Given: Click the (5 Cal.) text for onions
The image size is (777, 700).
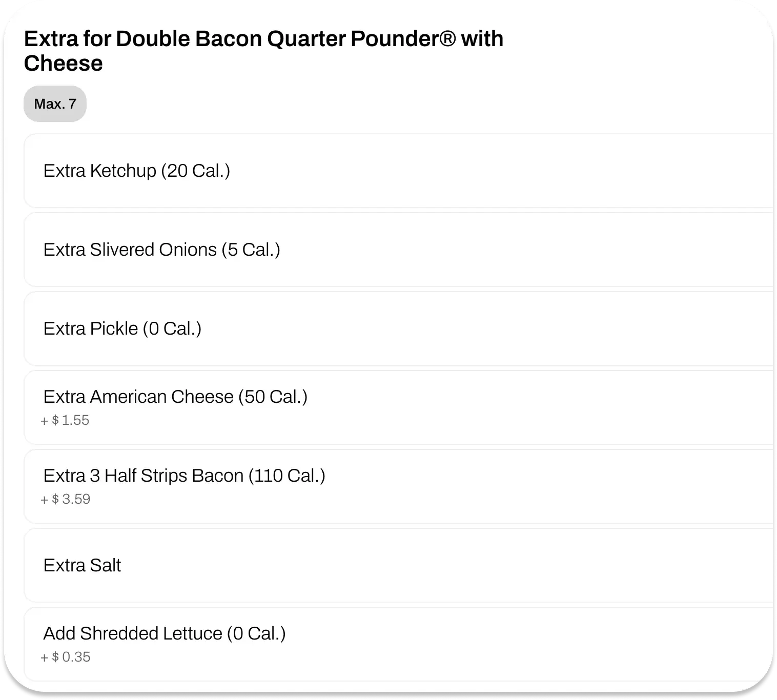Looking at the screenshot, I should (251, 250).
